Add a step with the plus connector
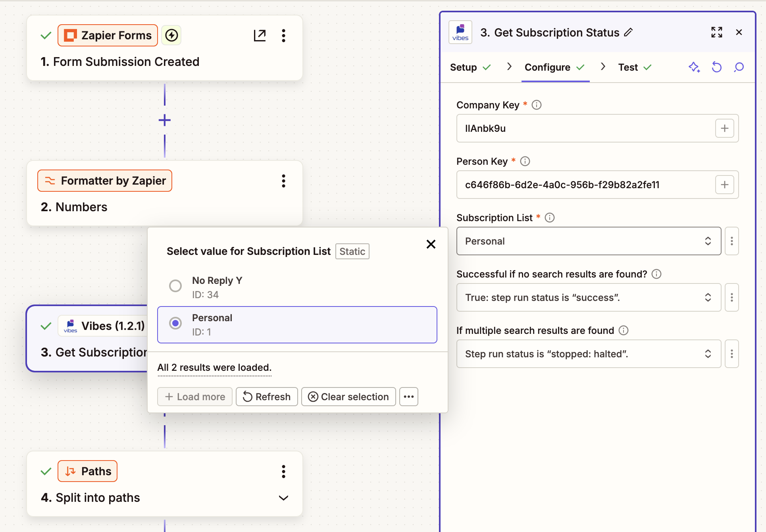This screenshot has width=766, height=532. [165, 120]
